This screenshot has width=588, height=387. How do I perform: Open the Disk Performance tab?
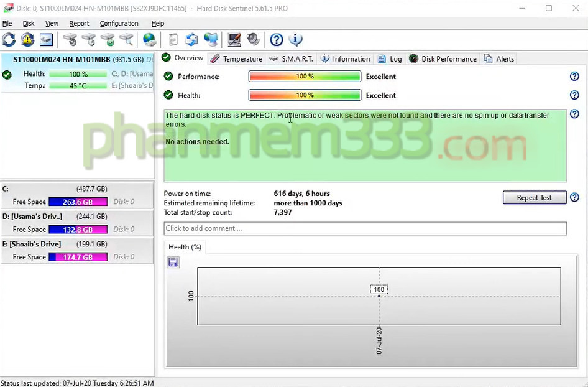(x=443, y=59)
